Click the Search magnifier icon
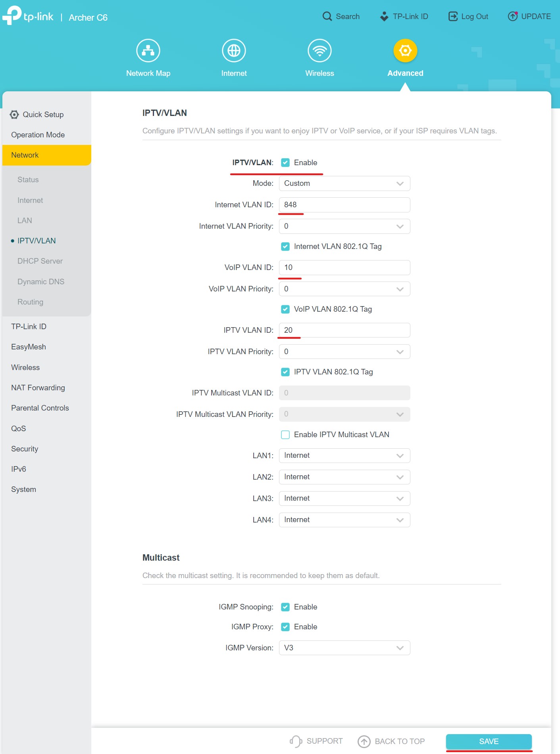560x754 pixels. [327, 16]
